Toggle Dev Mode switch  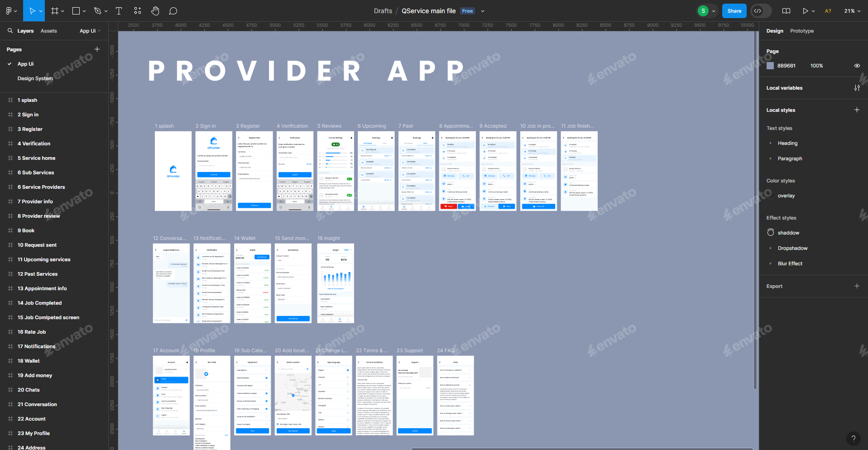760,10
